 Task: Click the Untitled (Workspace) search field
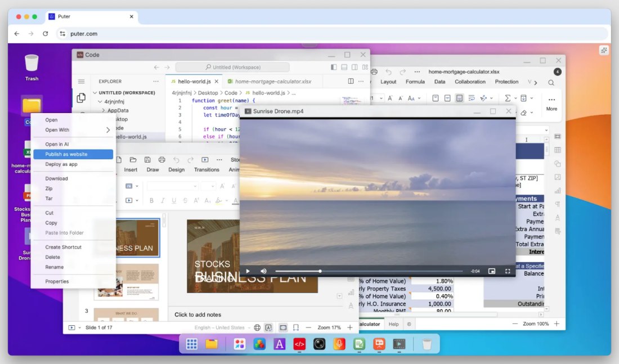pos(232,67)
